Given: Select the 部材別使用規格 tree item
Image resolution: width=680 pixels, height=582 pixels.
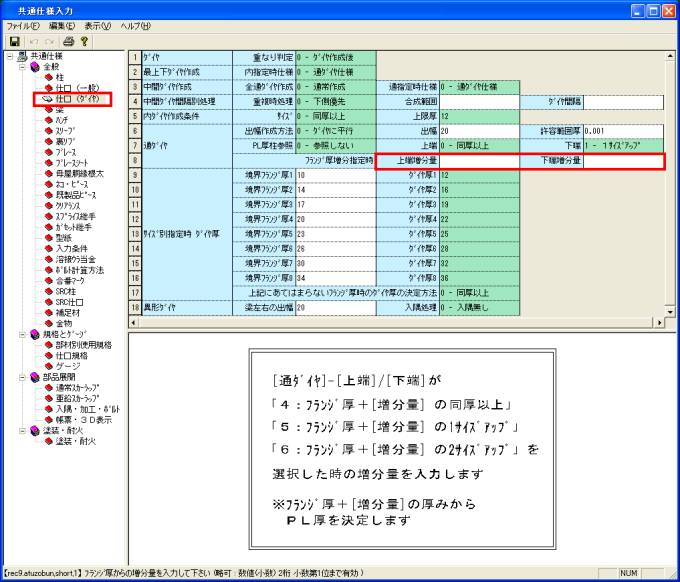Looking at the screenshot, I should pyautogui.click(x=84, y=345).
